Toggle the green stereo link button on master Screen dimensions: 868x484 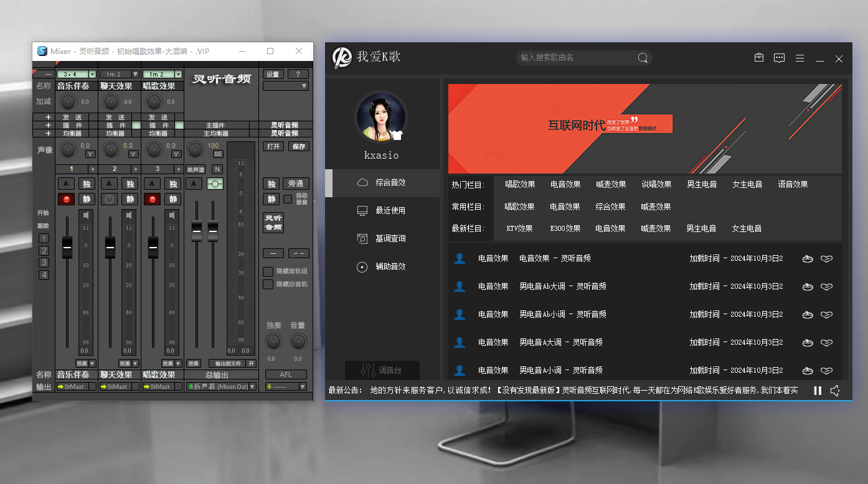(x=215, y=184)
